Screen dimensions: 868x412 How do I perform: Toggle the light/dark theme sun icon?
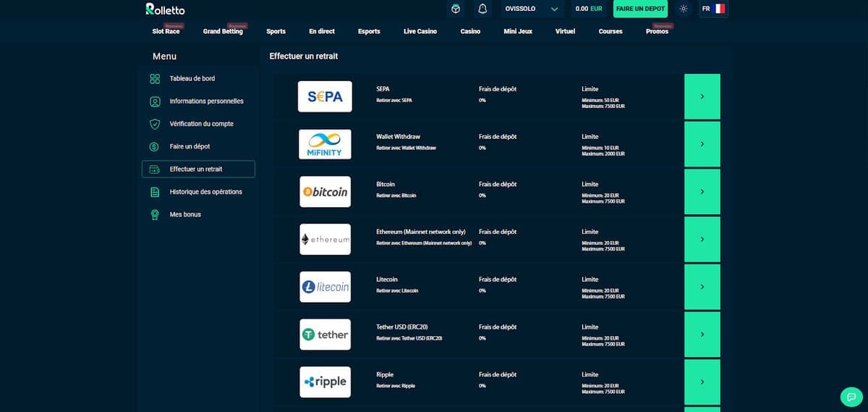point(684,9)
